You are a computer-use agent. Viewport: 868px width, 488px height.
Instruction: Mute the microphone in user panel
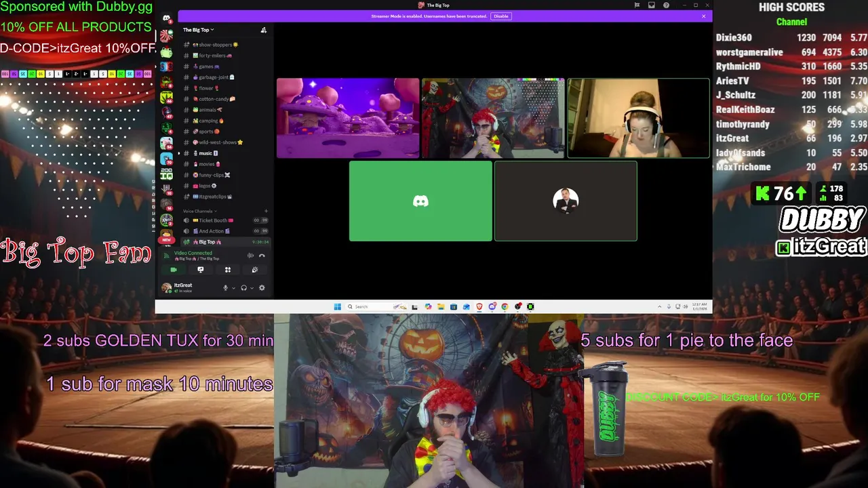226,287
